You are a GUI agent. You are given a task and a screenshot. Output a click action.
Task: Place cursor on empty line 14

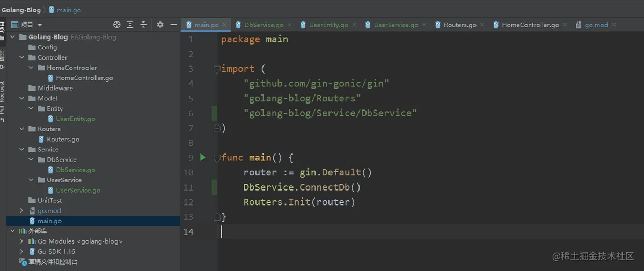pos(429,231)
